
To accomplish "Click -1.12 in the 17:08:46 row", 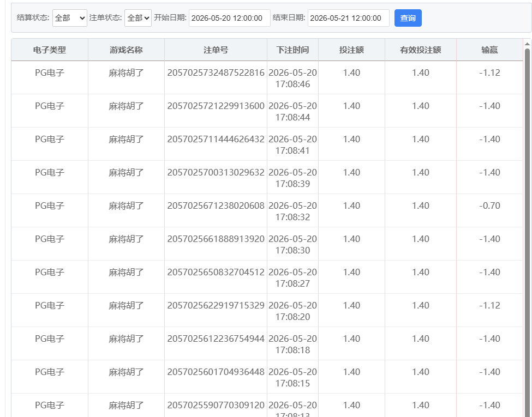I will click(489, 72).
